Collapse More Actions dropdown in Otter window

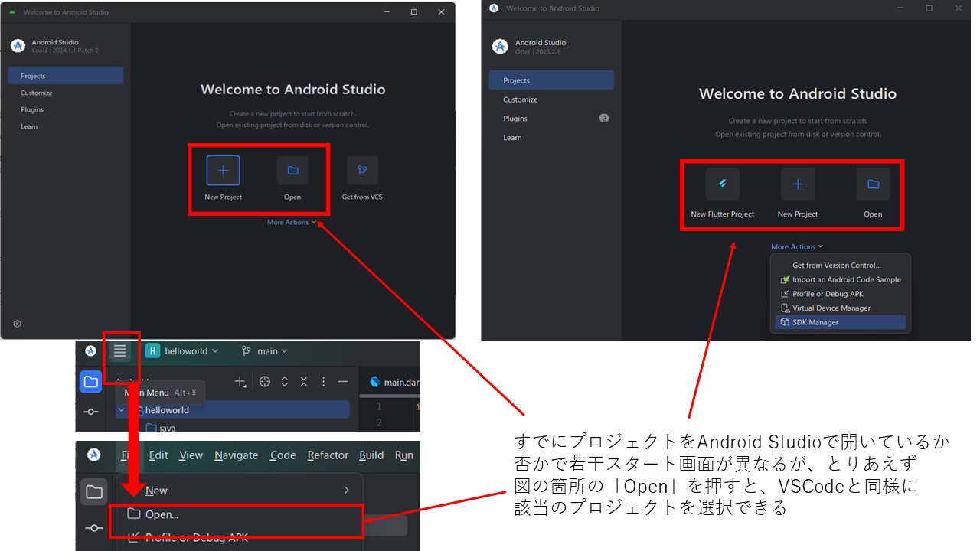[x=797, y=246]
